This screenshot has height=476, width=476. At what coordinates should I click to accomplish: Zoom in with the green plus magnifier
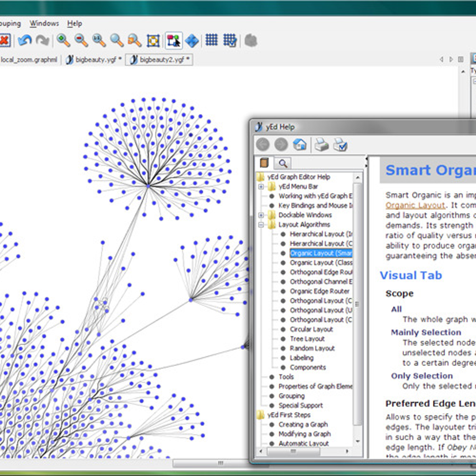pyautogui.click(x=63, y=40)
